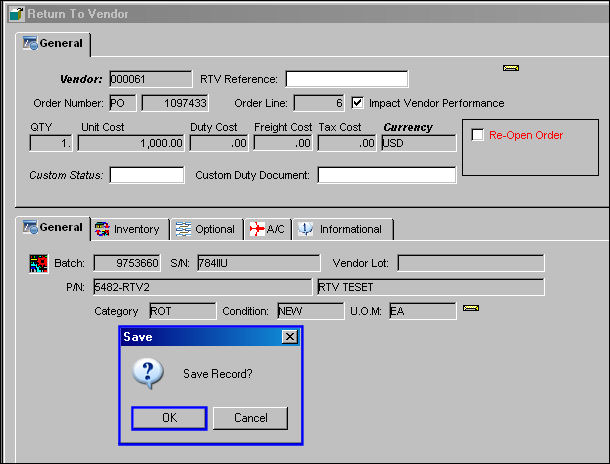Toggle Impact Vendor Performance checkbox
610x464 pixels.
357,103
